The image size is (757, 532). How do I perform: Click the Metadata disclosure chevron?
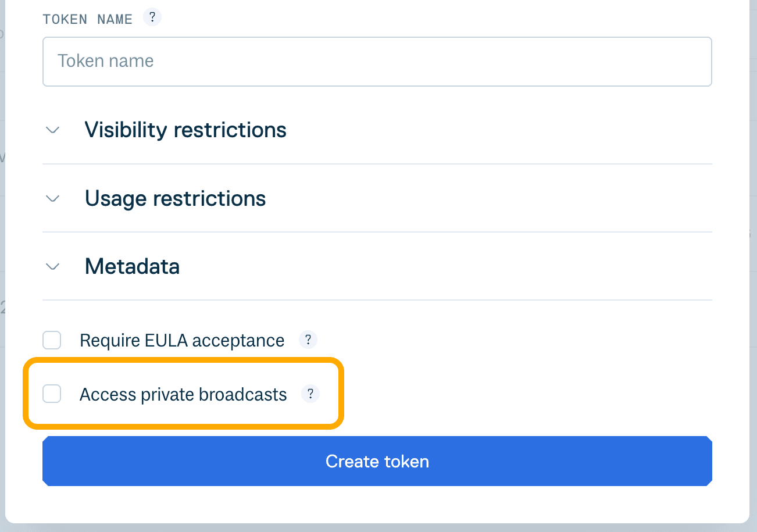click(x=52, y=266)
